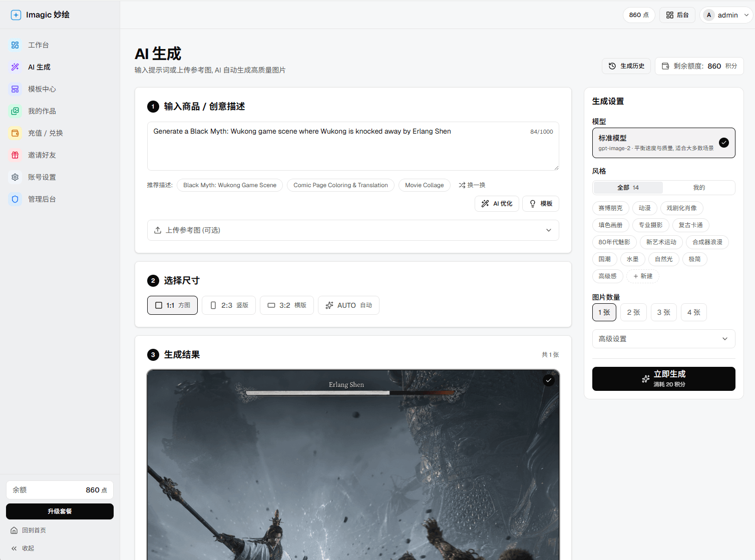The width and height of the screenshot is (755, 560).
Task: Expand the 高级设置 dropdown
Action: click(x=664, y=339)
